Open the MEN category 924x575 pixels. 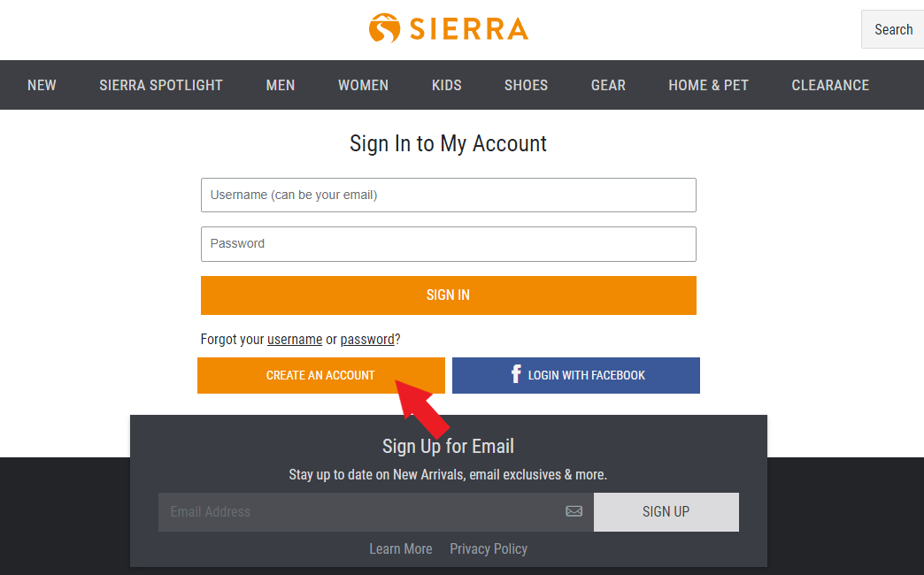(280, 85)
